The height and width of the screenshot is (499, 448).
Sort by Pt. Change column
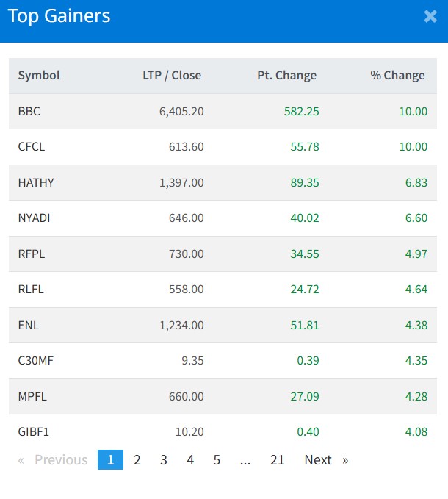286,75
